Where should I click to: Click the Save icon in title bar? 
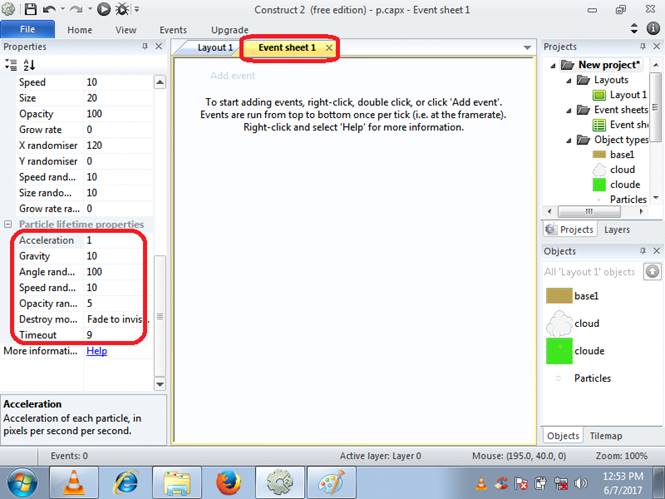tap(30, 9)
